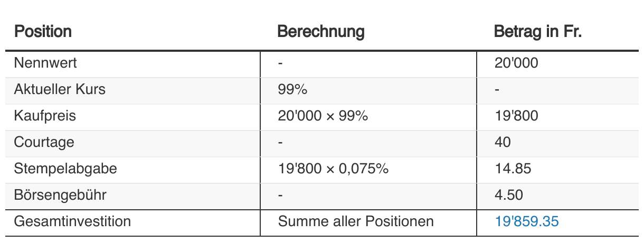
Task: Select the Position column header
Action: coord(43,32)
